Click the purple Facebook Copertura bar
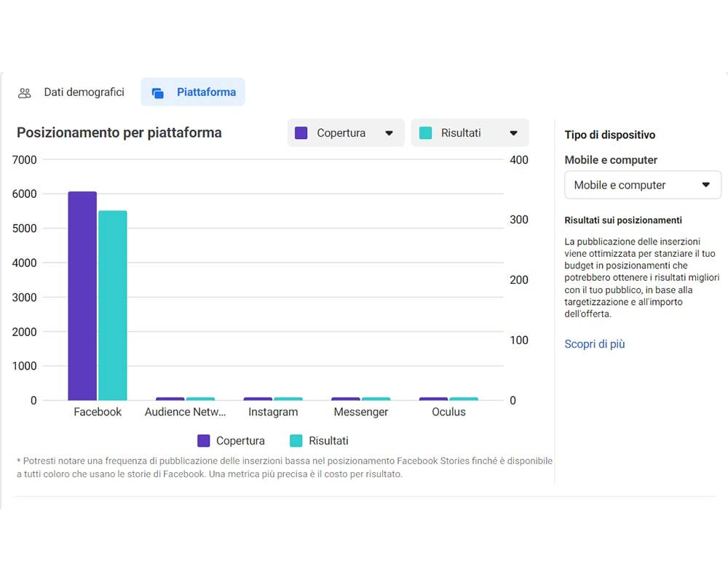This screenshot has height=582, width=728. point(82,295)
